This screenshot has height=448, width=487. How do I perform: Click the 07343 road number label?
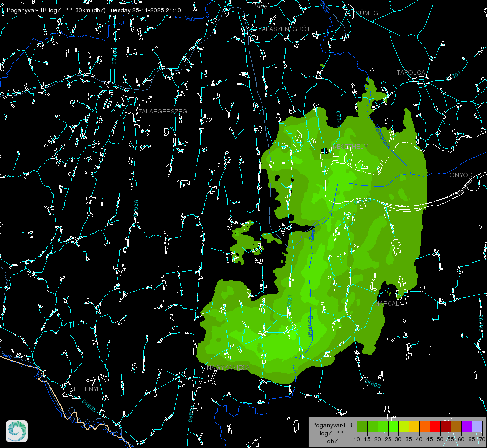click(339, 119)
